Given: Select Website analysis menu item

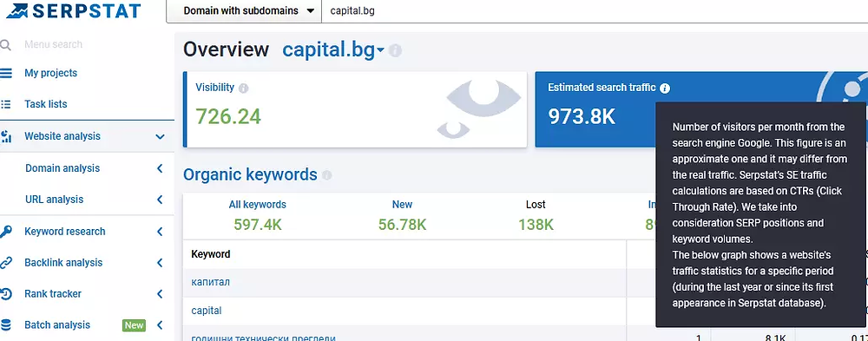Looking at the screenshot, I should 62,136.
